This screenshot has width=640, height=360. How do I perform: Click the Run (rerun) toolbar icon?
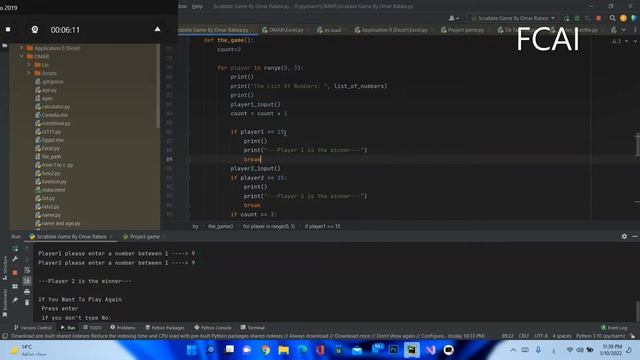pos(567,18)
